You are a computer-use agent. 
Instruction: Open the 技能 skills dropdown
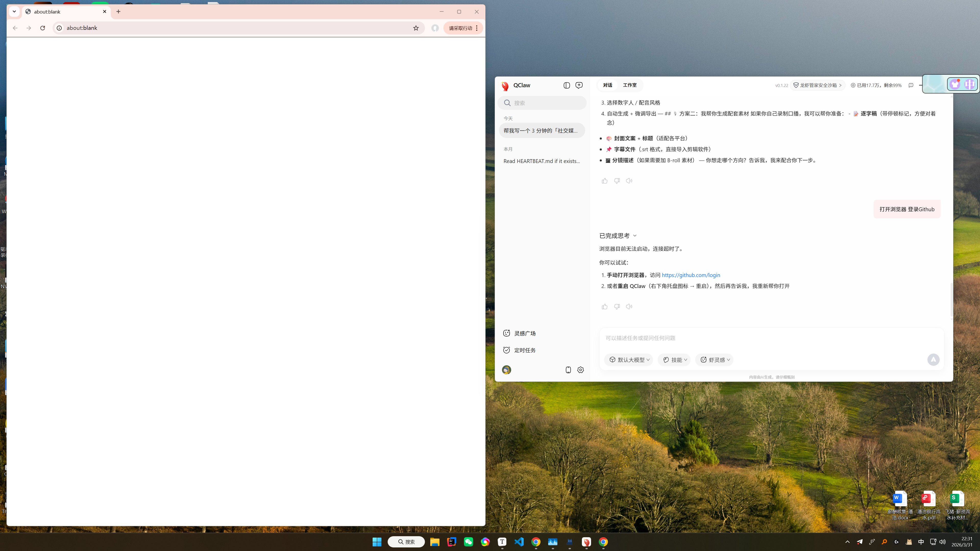pyautogui.click(x=674, y=360)
